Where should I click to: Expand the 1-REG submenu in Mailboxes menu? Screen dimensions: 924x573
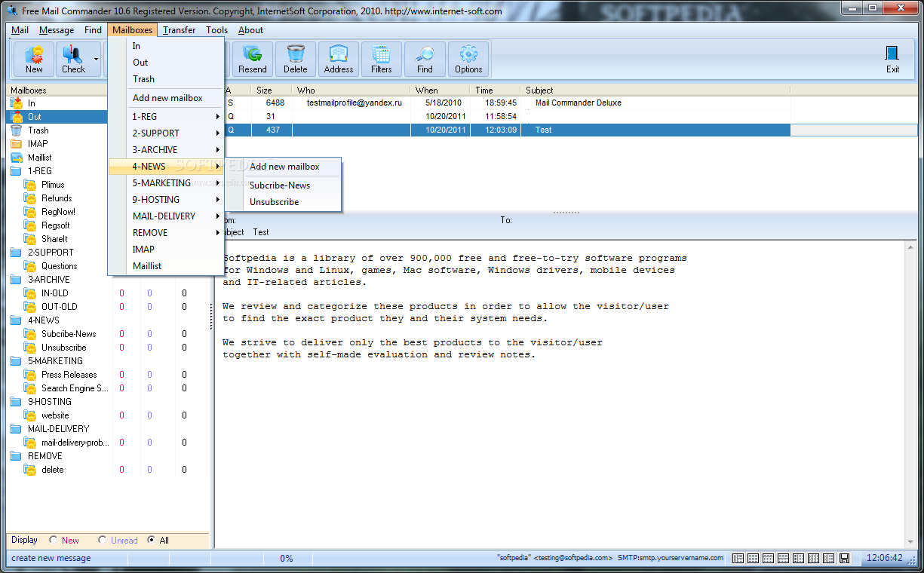(167, 117)
